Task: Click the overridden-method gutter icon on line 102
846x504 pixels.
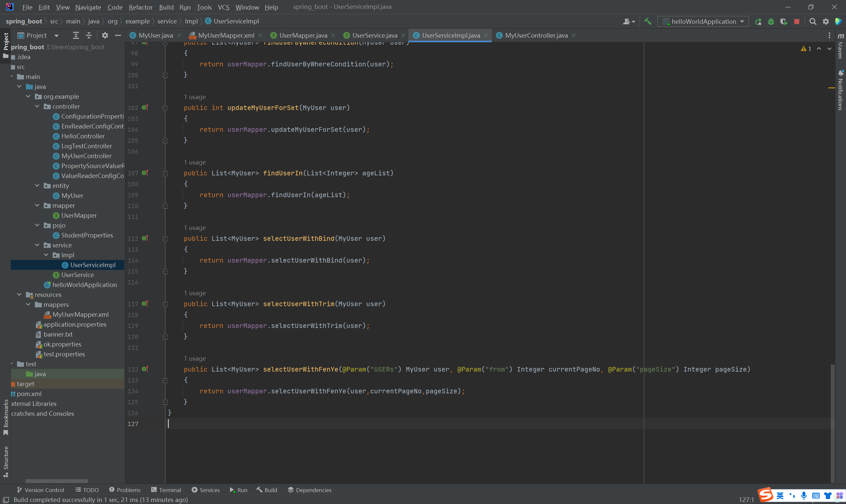Action: (145, 107)
